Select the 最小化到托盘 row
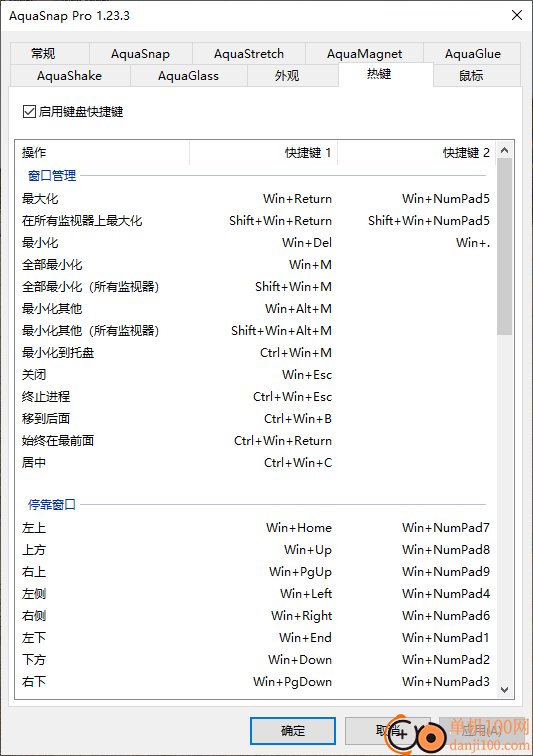 (256, 353)
